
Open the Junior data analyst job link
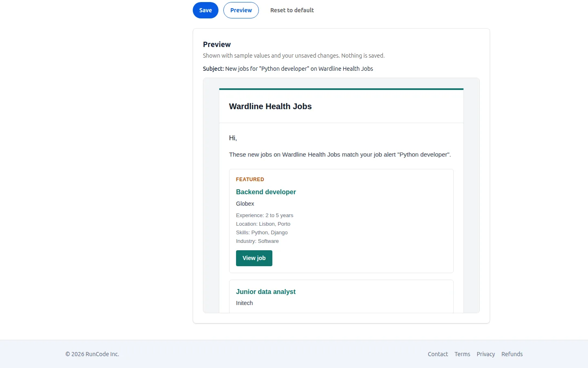click(x=265, y=292)
